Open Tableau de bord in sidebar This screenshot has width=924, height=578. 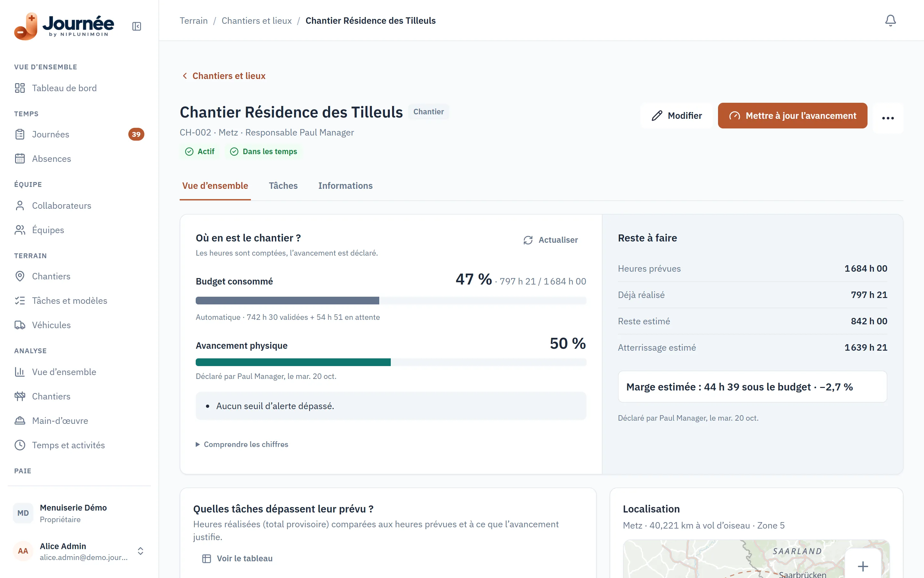tap(79, 88)
